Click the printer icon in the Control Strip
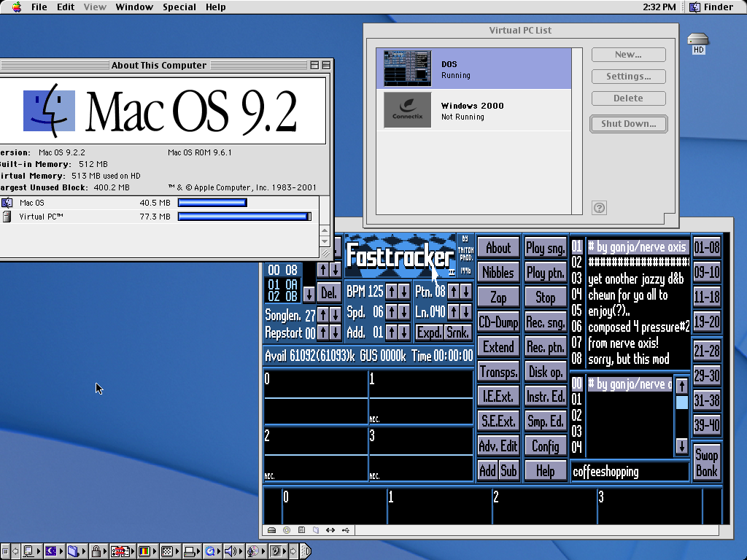747x560 pixels. (189, 551)
